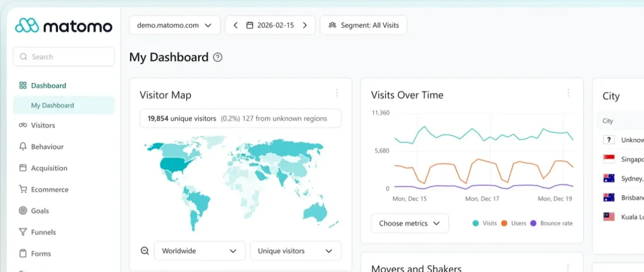Open the Worldwide region dropdown

pyautogui.click(x=199, y=251)
